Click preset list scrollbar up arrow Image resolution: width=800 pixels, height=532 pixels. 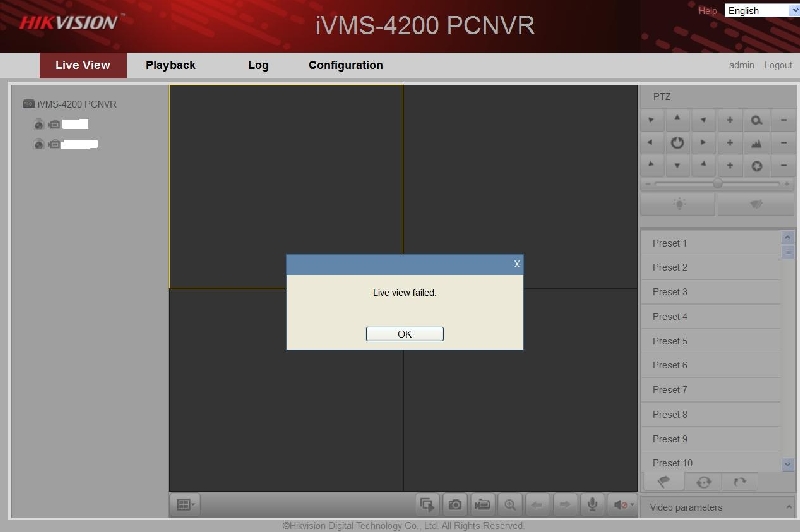787,237
